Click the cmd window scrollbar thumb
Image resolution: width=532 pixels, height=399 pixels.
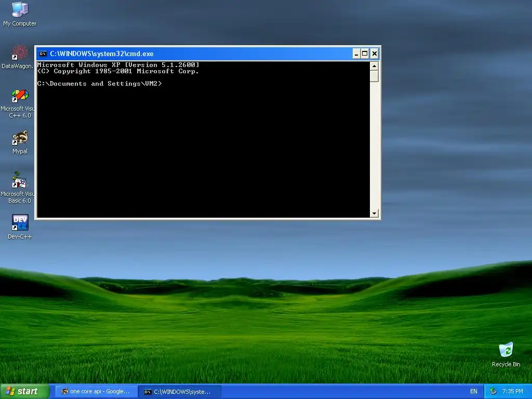pos(374,76)
